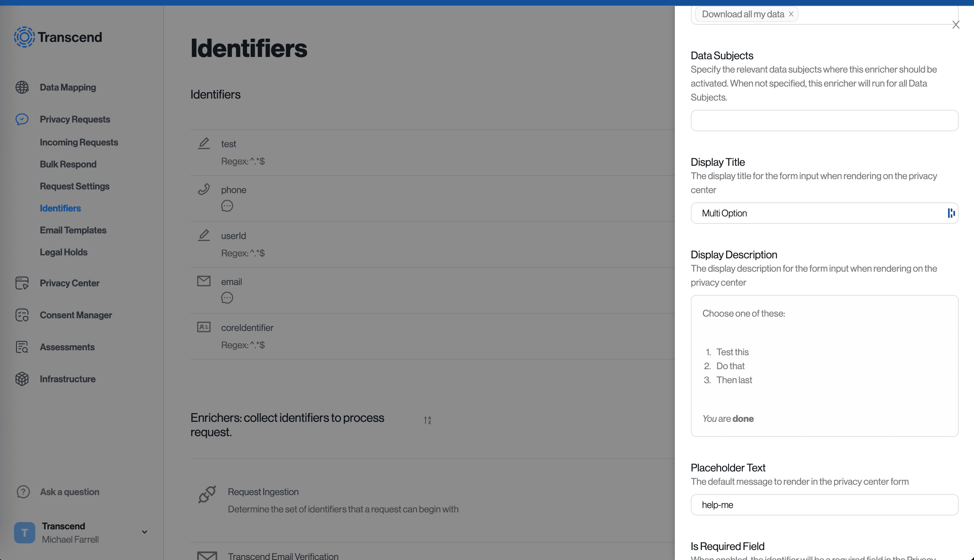Click the pencil icon beside test identifier
The image size is (974, 560).
(204, 143)
